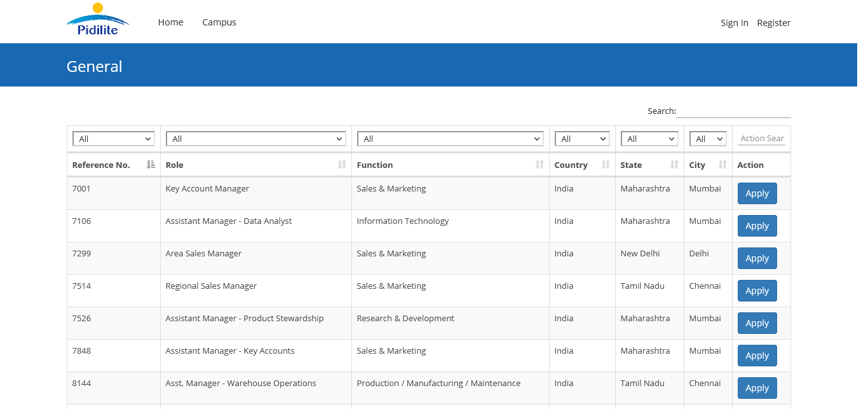Click the Sign In link
This screenshot has width=868, height=409.
pyautogui.click(x=734, y=23)
